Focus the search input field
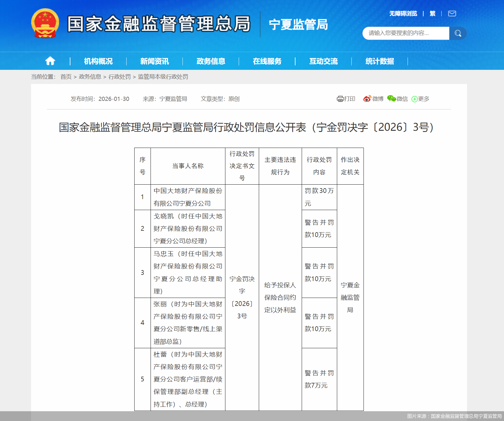Viewport: 504px width, 421px height. tap(405, 33)
